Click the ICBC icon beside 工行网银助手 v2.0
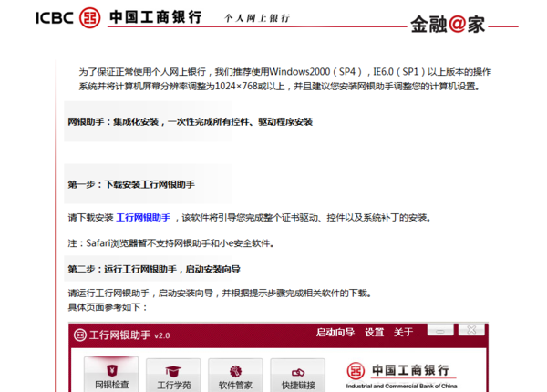The image size is (547, 392). pos(80,335)
